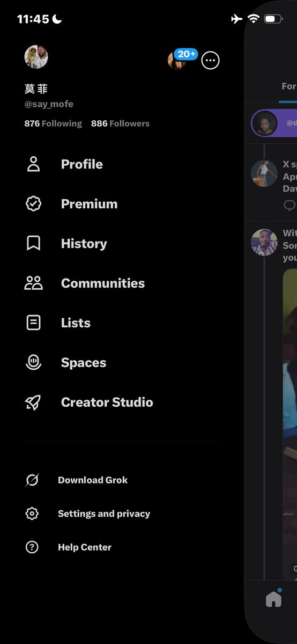This screenshot has width=297, height=644.
Task: Tap the @say_mofe username handle
Action: tap(49, 104)
